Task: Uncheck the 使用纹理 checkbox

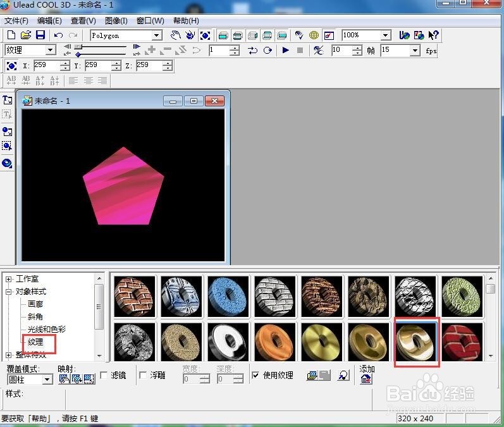Action: coord(255,375)
